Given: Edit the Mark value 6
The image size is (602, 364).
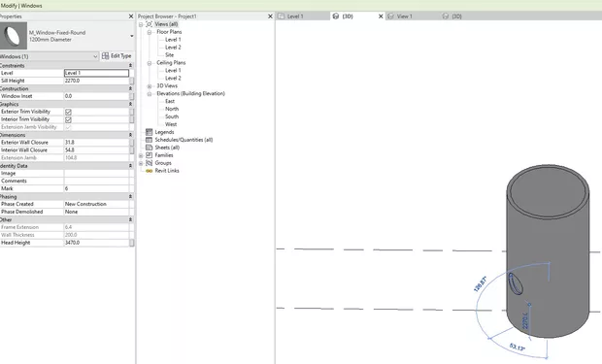Looking at the screenshot, I should pos(96,188).
